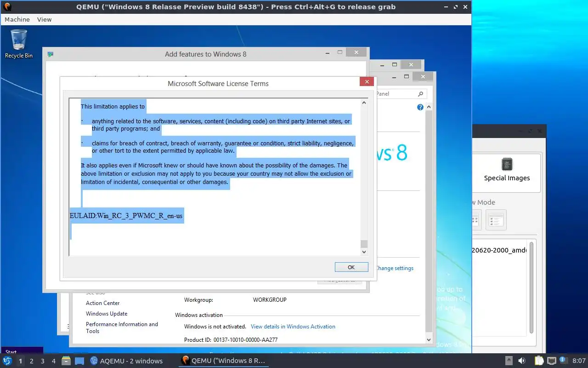Viewport: 588px width, 368px height.
Task: Switch AQEMU to icon grid view mode
Action: coord(476,220)
